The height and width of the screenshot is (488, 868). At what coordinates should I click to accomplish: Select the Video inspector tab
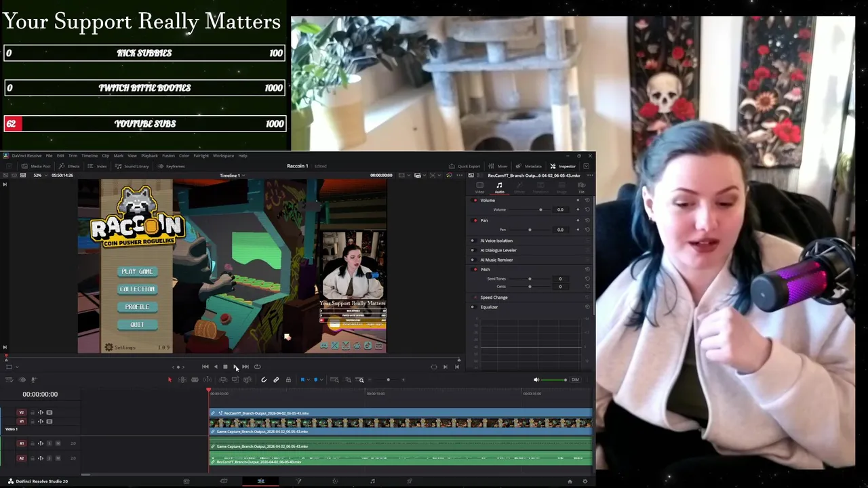[479, 188]
